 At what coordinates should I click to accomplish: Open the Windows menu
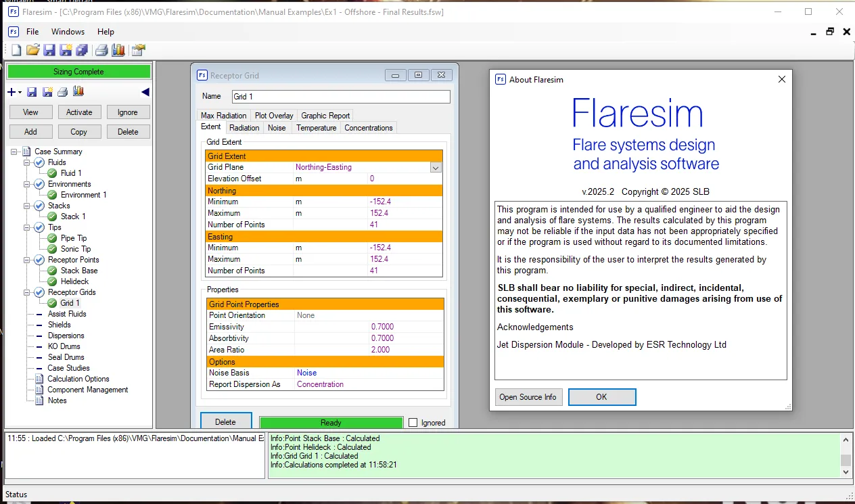tap(68, 32)
